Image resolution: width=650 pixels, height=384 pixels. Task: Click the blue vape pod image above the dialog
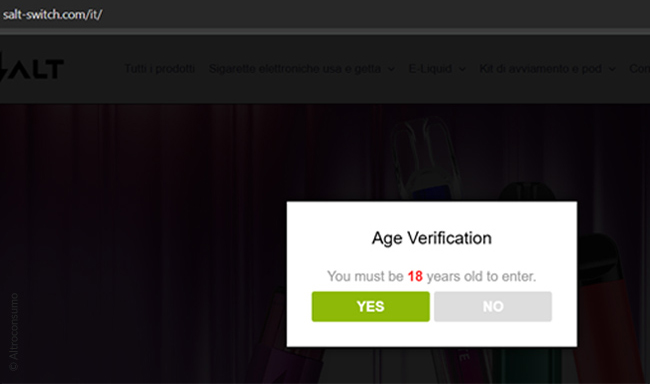click(427, 160)
